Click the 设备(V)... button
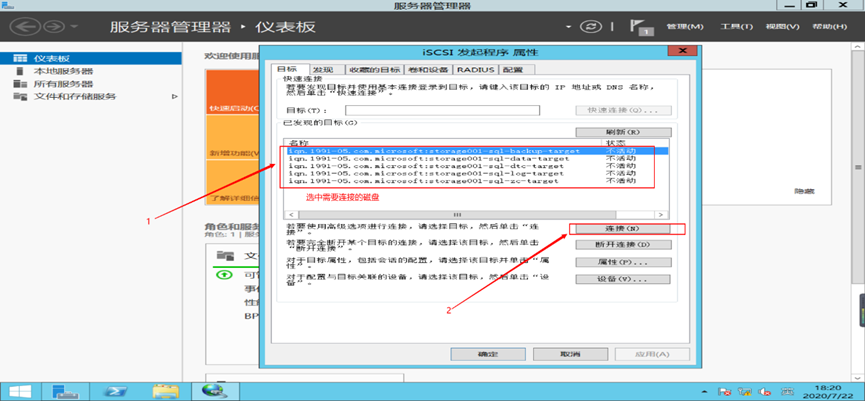The image size is (865, 401). point(623,280)
